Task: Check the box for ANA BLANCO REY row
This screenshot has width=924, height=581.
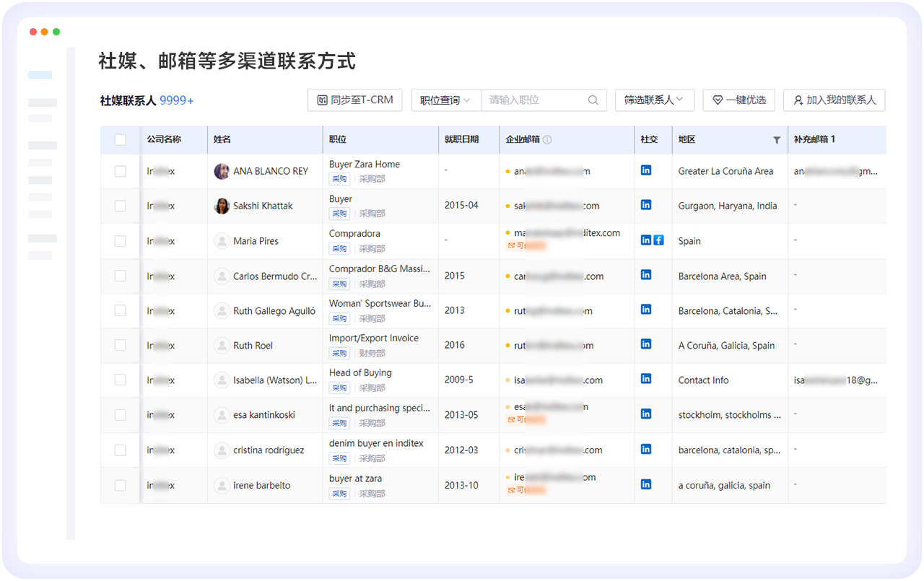Action: click(121, 172)
